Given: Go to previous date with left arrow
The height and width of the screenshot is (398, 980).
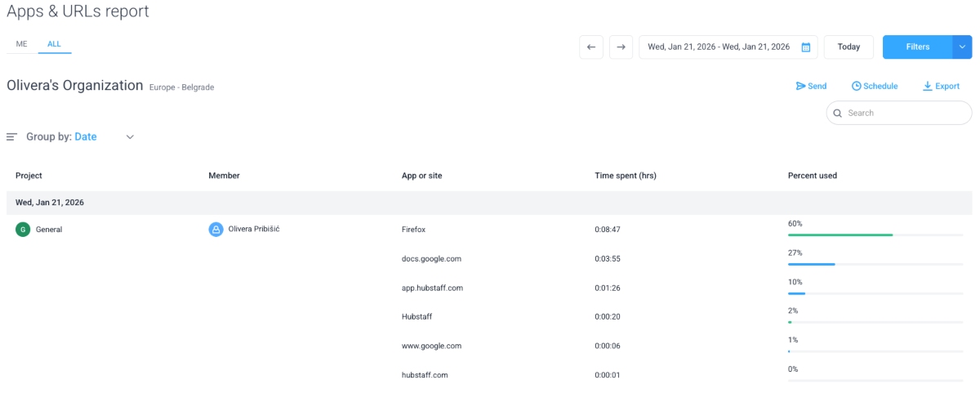Looking at the screenshot, I should [x=591, y=47].
